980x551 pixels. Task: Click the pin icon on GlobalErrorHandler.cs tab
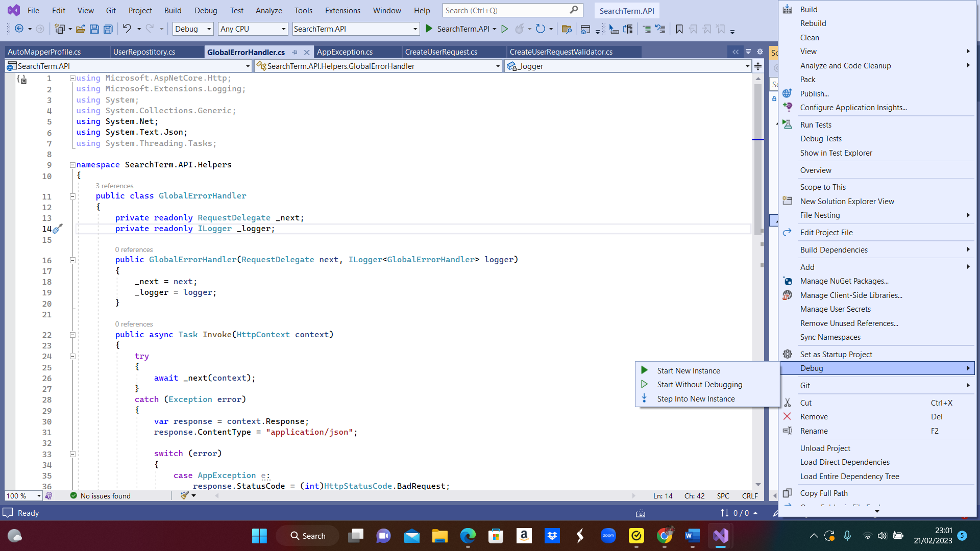[295, 52]
